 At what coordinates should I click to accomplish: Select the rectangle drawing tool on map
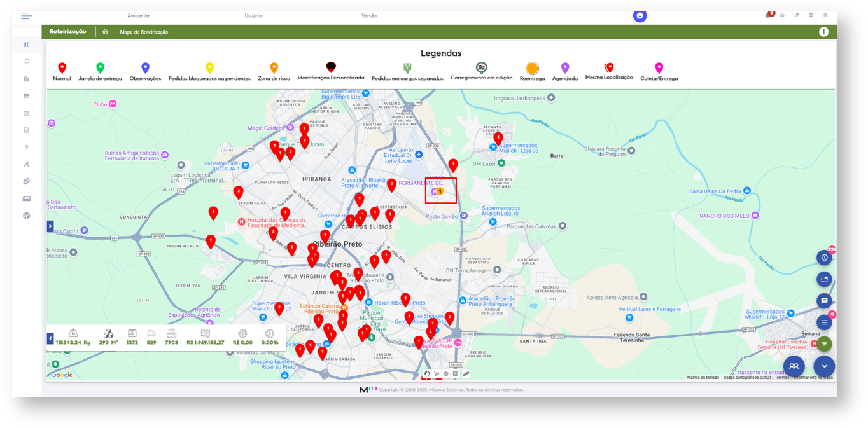pyautogui.click(x=455, y=374)
